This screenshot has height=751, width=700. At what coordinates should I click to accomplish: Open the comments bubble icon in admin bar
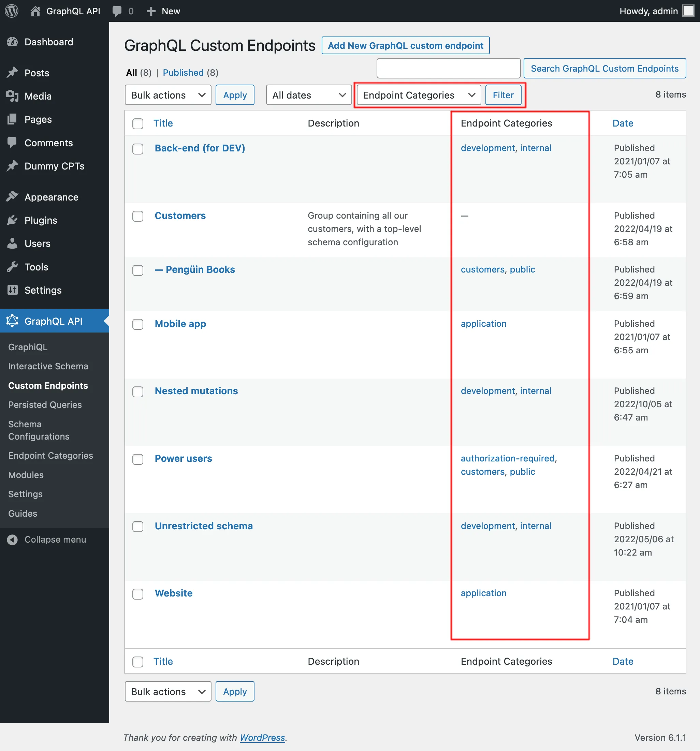click(117, 11)
